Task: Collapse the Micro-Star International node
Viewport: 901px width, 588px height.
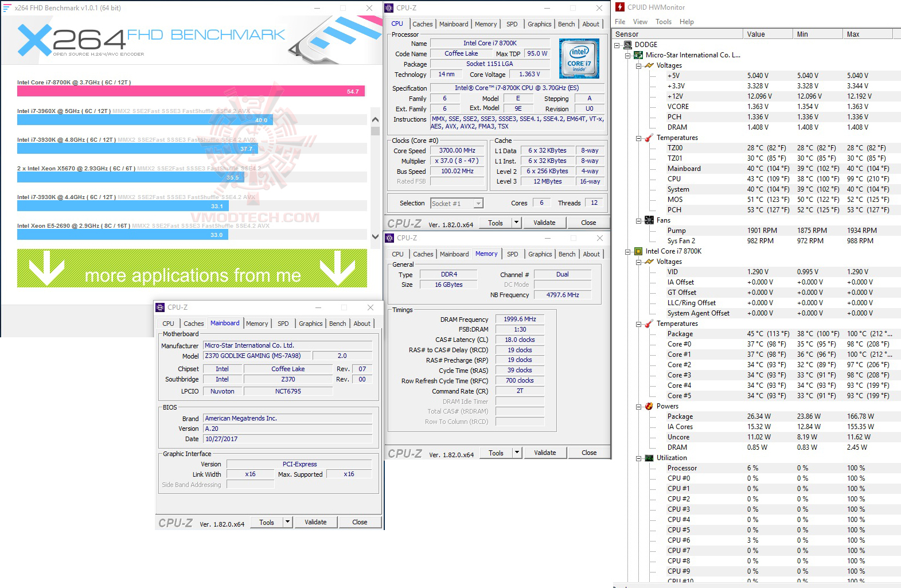Action: [x=628, y=55]
